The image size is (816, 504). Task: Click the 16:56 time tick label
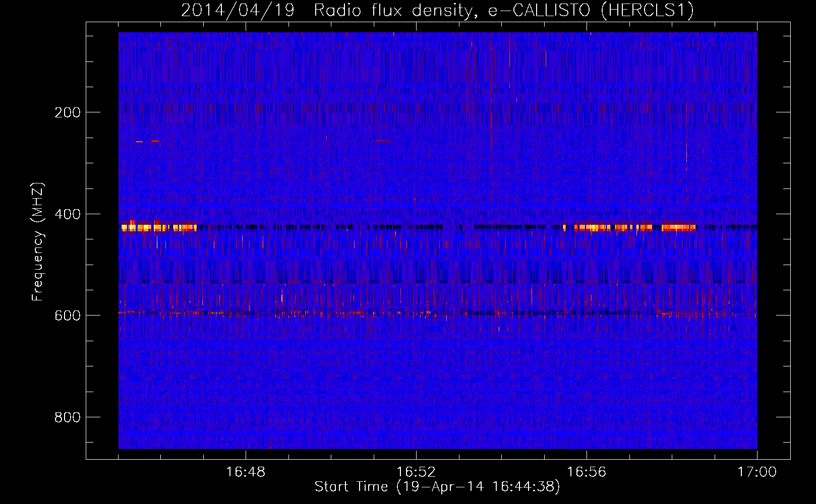click(587, 472)
